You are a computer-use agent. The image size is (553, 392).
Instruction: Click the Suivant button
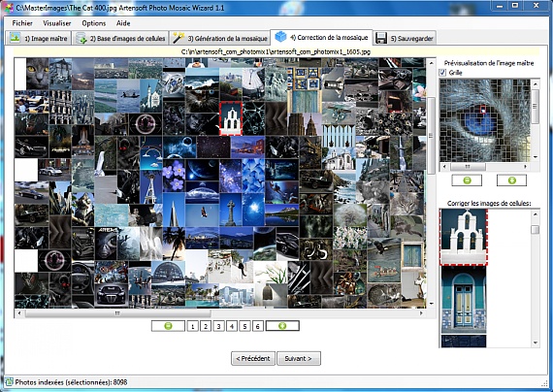click(299, 358)
